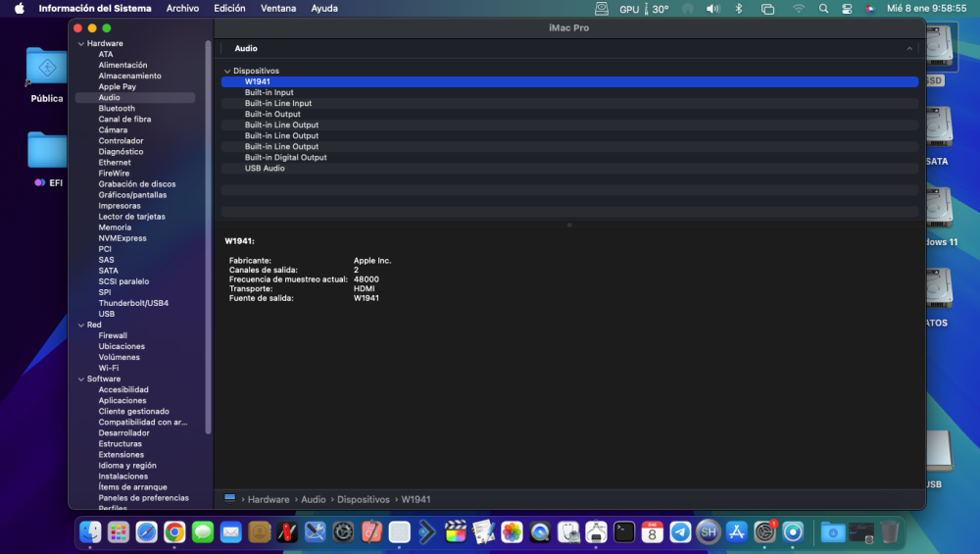This screenshot has width=980, height=554.
Task: Click Dispositivos in the bottom path bar
Action: click(364, 499)
